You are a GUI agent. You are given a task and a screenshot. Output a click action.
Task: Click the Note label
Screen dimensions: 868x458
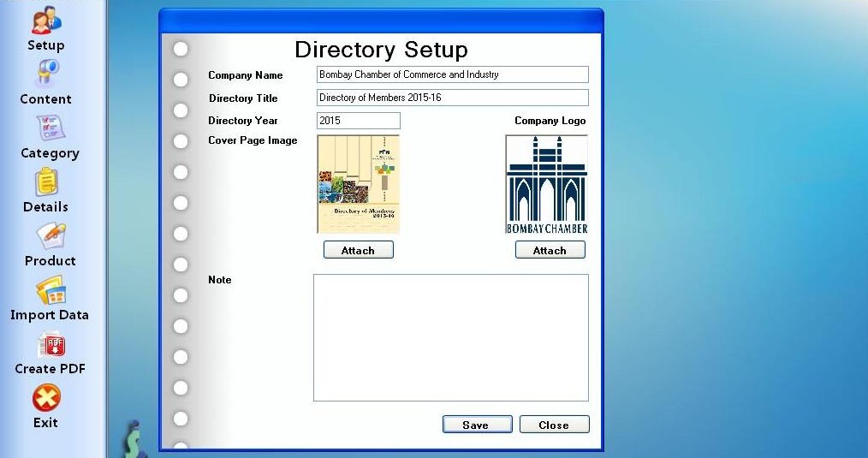(x=220, y=280)
